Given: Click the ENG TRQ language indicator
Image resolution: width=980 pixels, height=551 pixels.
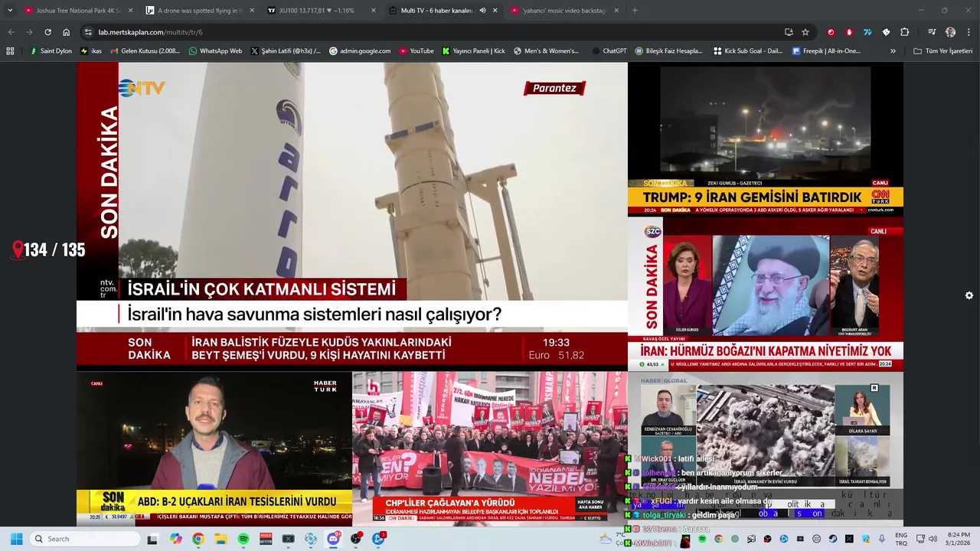Looking at the screenshot, I should [901, 539].
